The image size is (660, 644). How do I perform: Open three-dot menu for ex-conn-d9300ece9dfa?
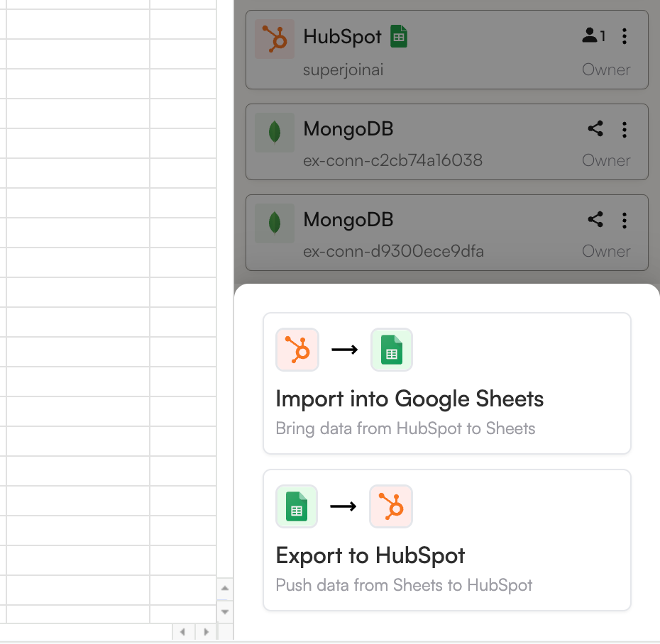click(x=625, y=221)
